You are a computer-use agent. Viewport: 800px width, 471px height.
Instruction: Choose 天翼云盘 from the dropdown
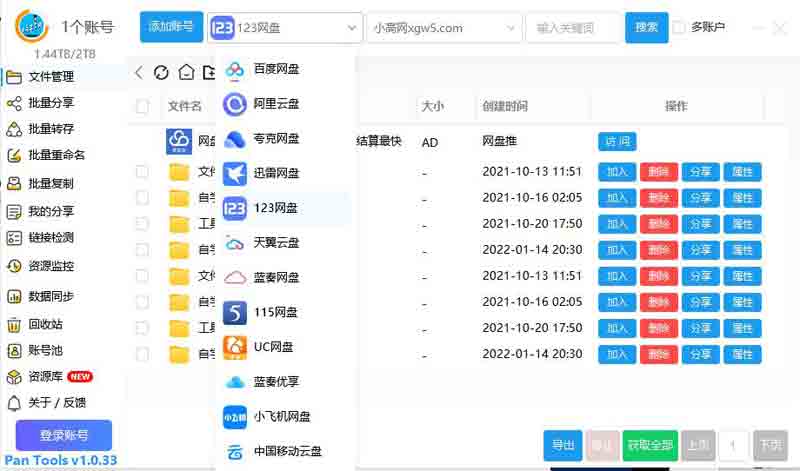click(x=276, y=243)
